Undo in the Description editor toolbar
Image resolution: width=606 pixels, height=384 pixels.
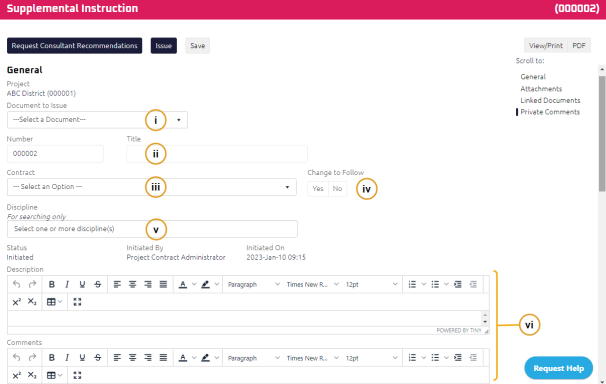16,284
